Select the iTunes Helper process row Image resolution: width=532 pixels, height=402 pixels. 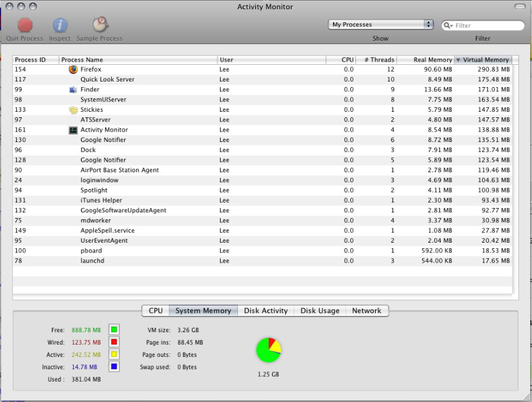262,200
